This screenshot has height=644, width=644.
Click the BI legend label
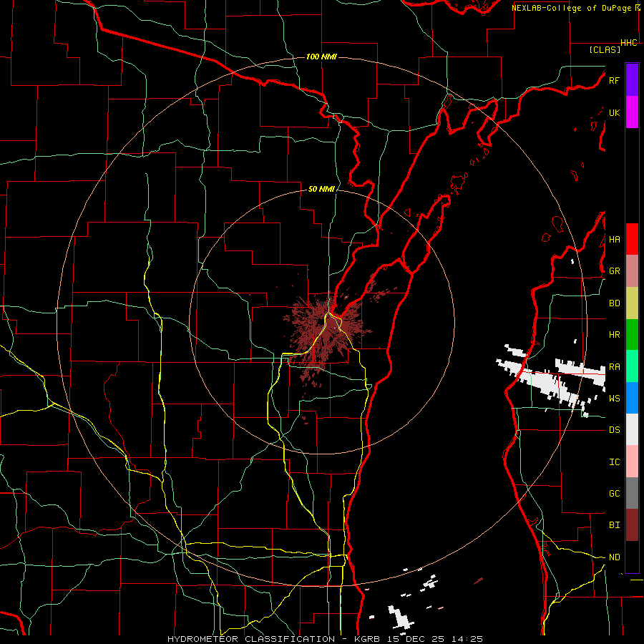click(x=614, y=525)
